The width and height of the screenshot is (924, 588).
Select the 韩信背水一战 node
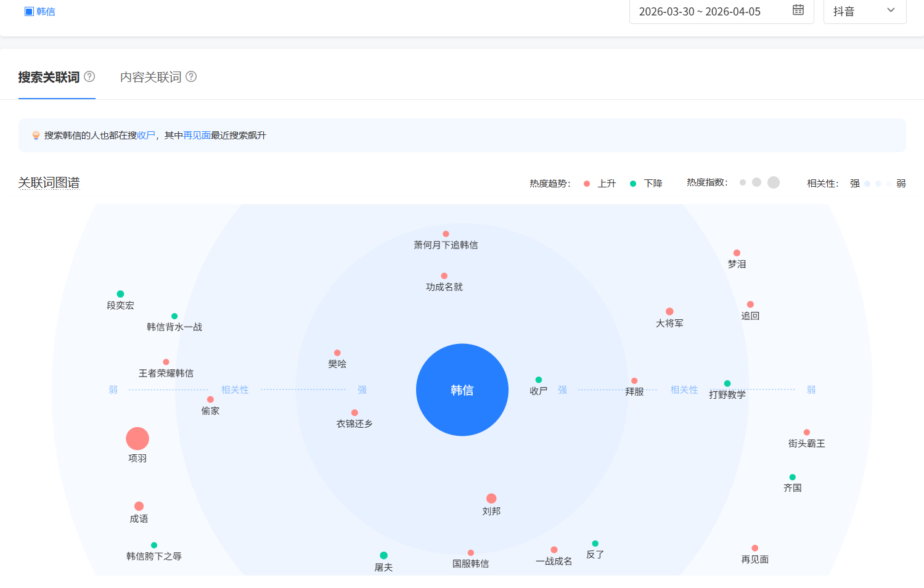coord(174,316)
